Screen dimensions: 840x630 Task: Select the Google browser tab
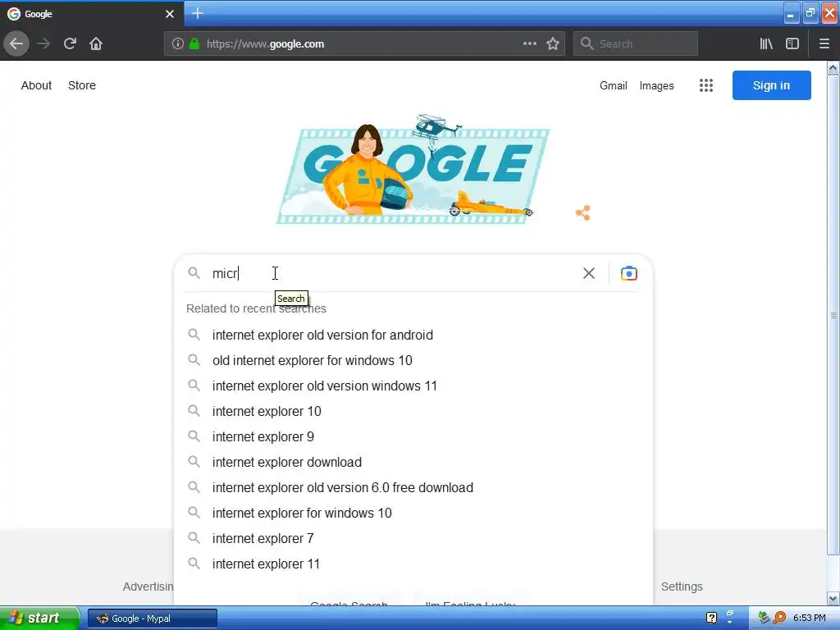[92, 14]
